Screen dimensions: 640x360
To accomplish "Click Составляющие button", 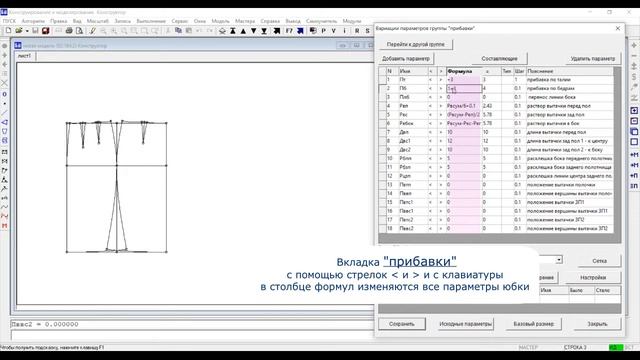I will 499,58.
